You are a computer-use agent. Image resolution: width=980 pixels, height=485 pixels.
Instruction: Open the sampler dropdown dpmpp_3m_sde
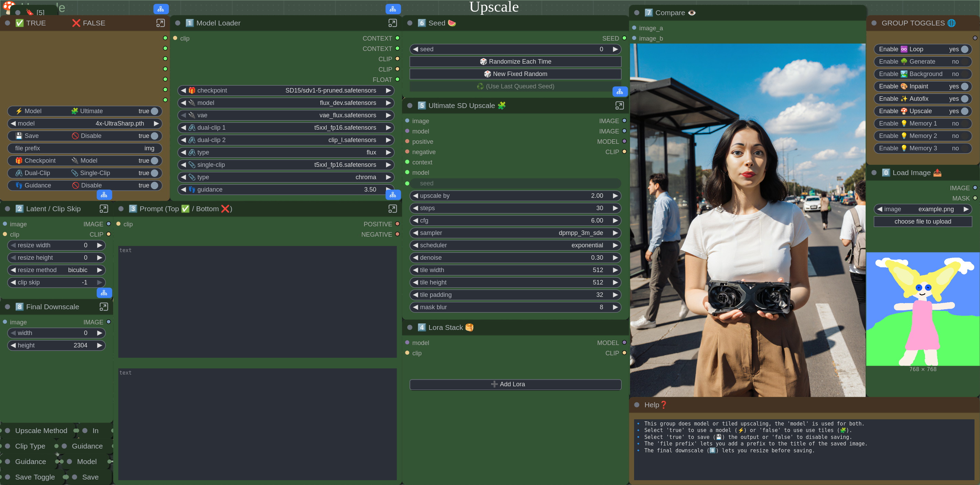click(x=515, y=233)
